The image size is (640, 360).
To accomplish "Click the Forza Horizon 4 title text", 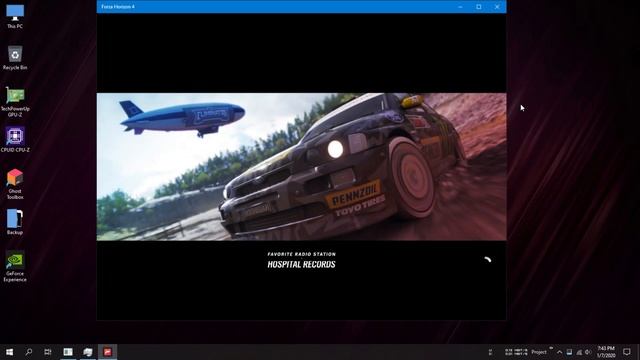I will 118,7.
